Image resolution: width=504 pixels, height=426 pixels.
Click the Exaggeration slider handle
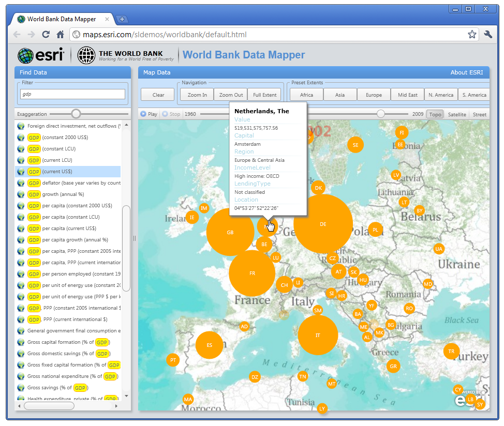click(76, 114)
